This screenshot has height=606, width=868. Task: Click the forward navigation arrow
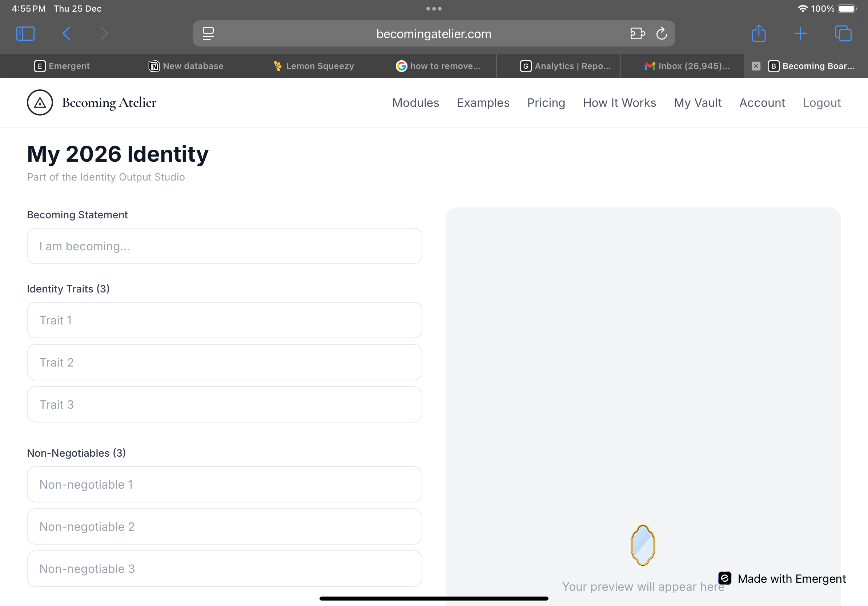pyautogui.click(x=104, y=33)
